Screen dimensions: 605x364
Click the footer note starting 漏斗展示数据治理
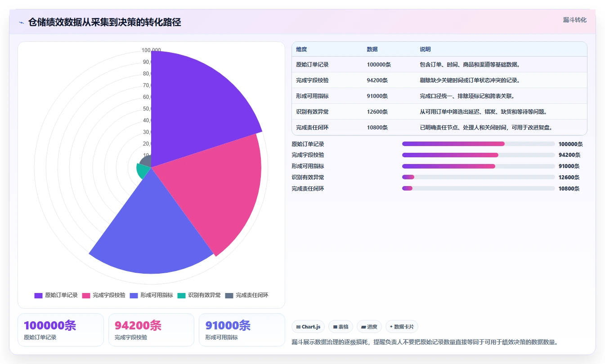(x=425, y=342)
